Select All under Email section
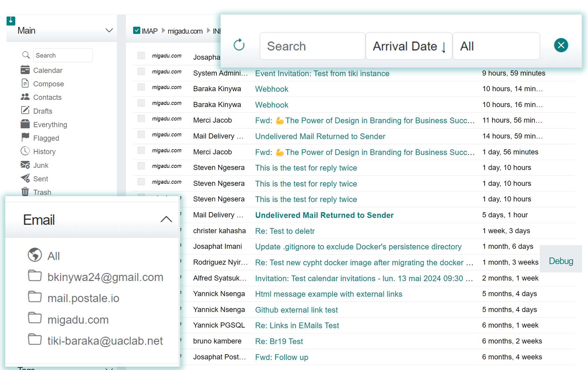 click(x=54, y=256)
